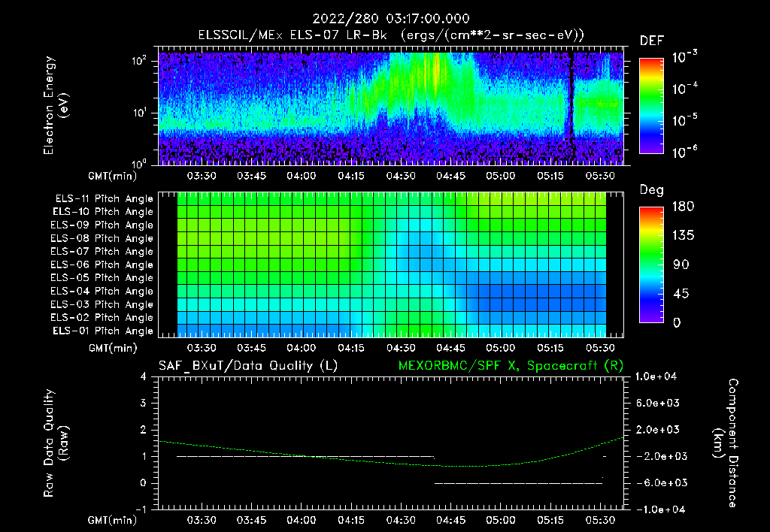This screenshot has width=770, height=532.
Task: Click the Deg legend title
Action: coord(652,190)
